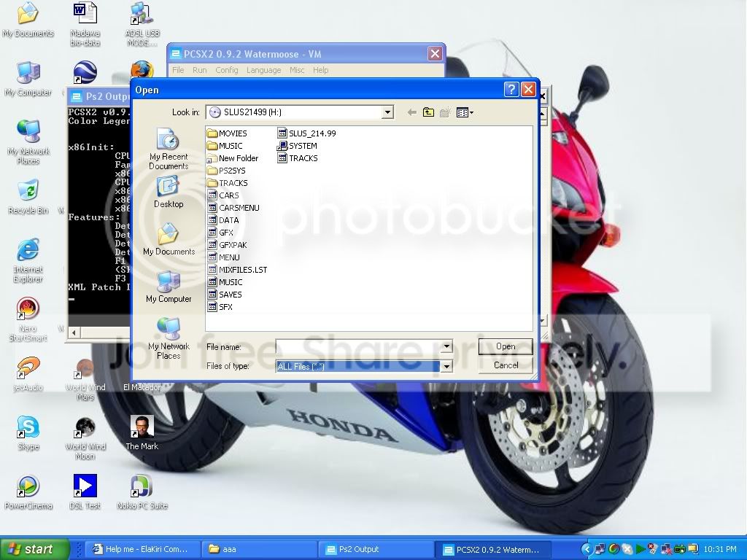Expand the Look in drive dropdown

pyautogui.click(x=388, y=112)
